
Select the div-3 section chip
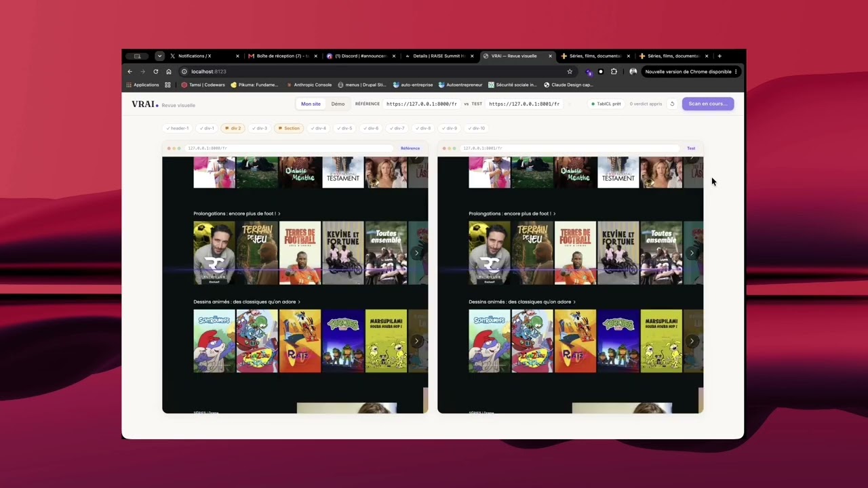pos(260,128)
